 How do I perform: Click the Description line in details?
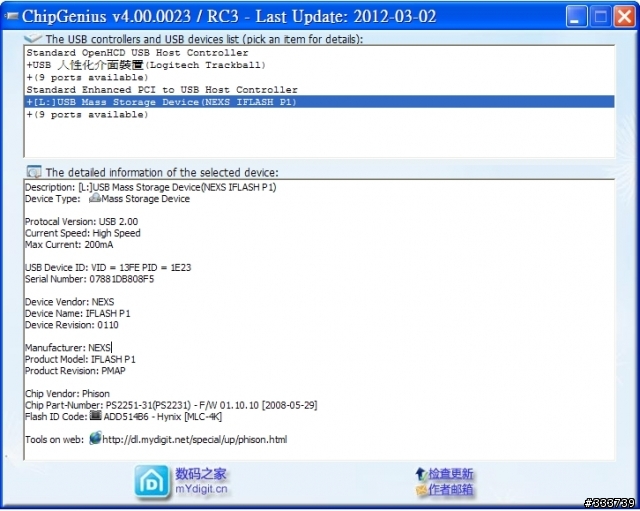[151, 187]
